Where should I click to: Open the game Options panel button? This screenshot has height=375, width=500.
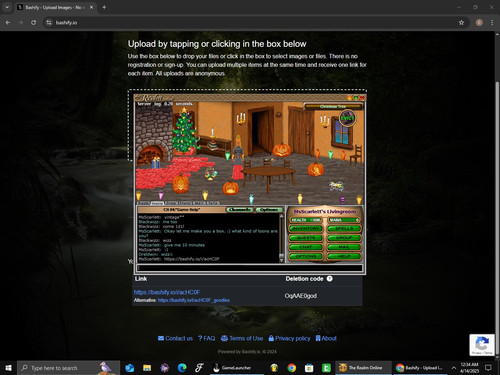(306, 256)
